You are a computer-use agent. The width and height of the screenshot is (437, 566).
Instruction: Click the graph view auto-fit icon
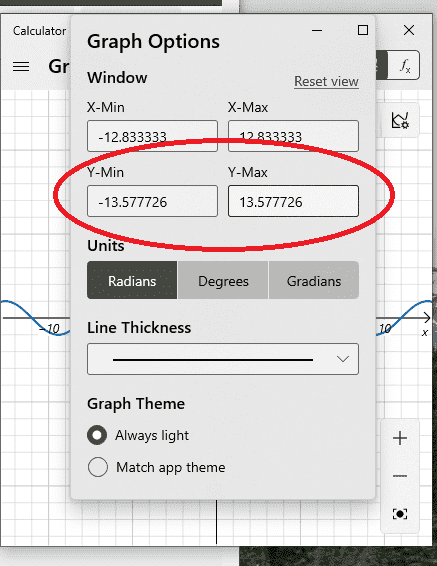coord(400,514)
